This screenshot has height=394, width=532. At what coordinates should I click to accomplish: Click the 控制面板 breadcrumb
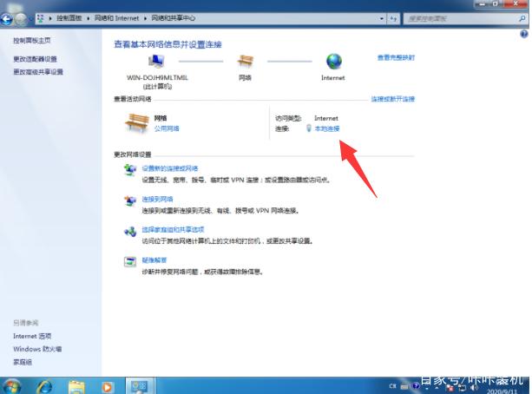tap(69, 18)
